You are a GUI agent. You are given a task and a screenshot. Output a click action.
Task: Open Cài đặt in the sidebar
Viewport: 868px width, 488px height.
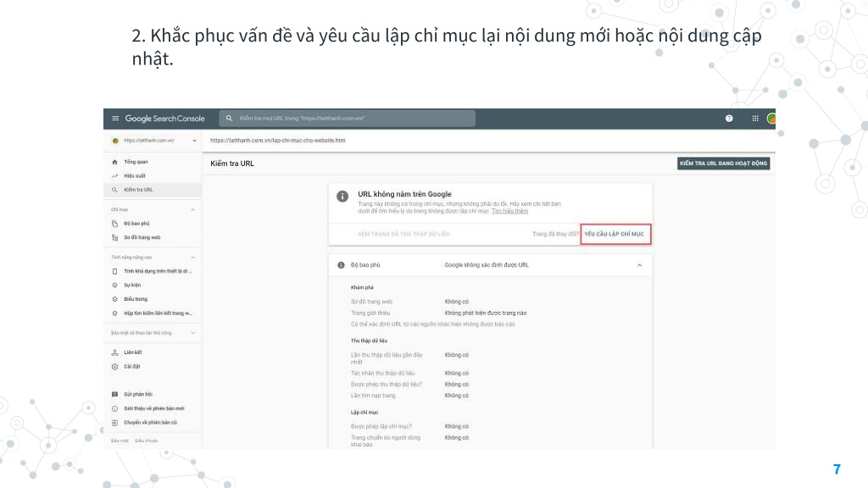(131, 366)
